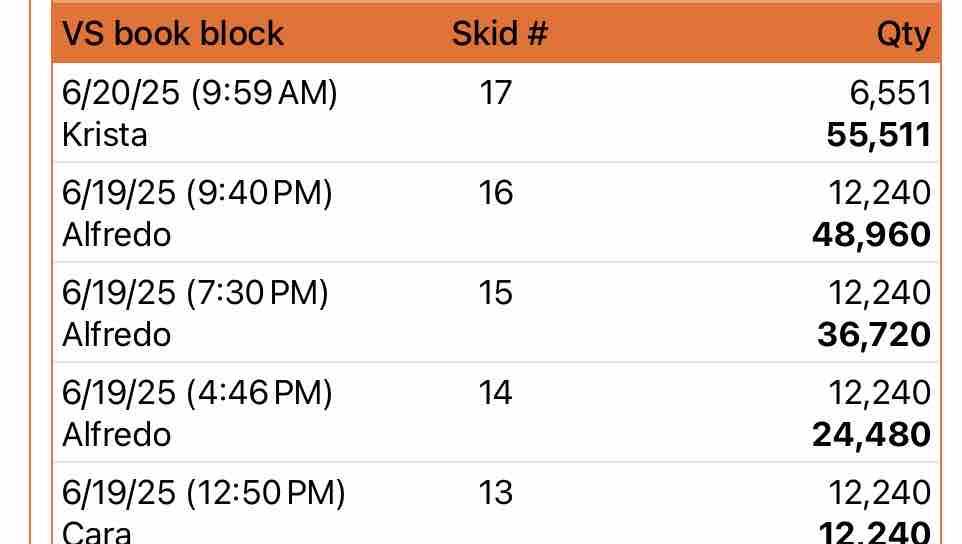Select the 6/20/25 (9:59 AM) entry timestamp
962x544 pixels.
(x=200, y=93)
